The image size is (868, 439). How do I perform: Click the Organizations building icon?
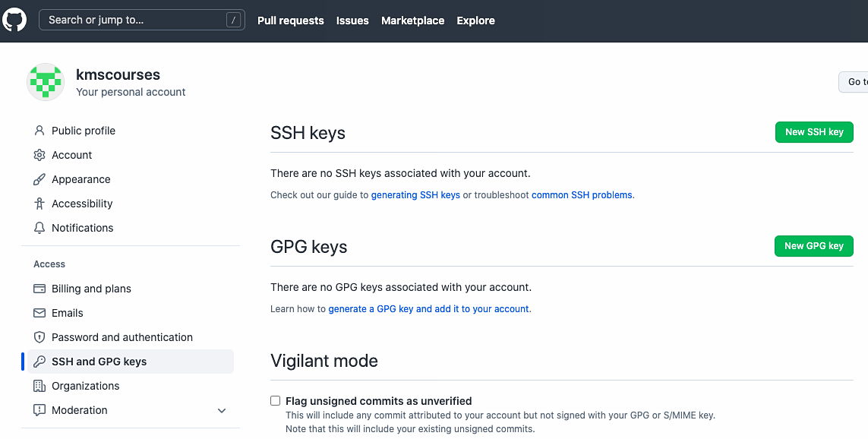(x=39, y=386)
